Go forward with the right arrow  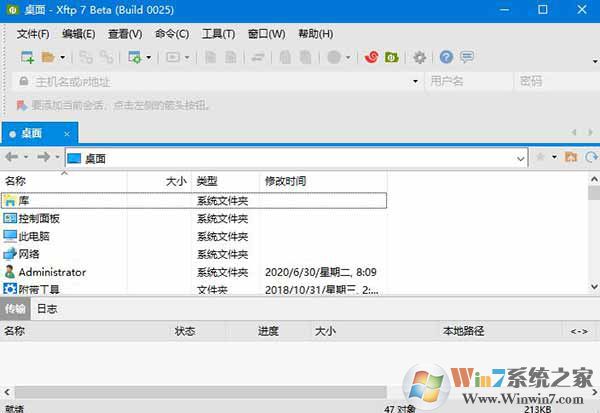pos(43,157)
